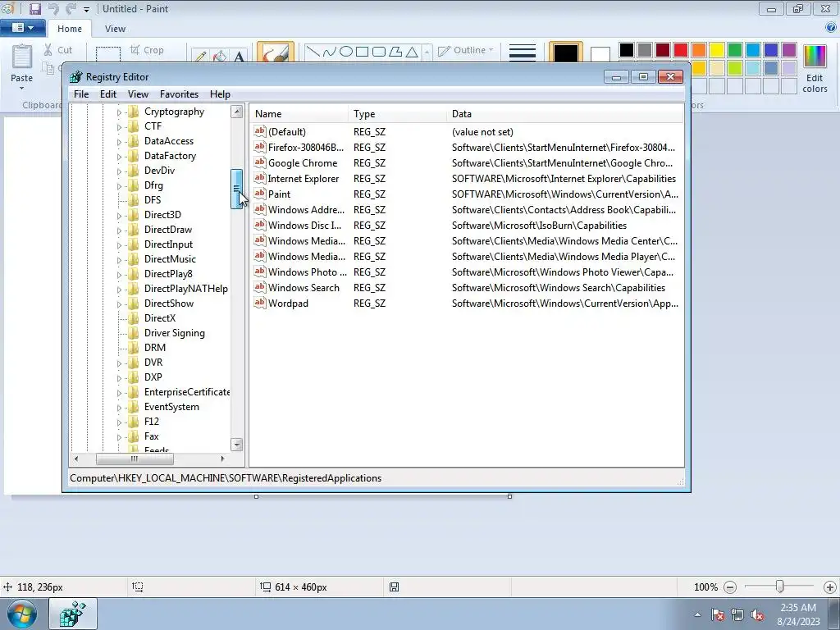Pick the red palette color
840x630 pixels.
[681, 50]
